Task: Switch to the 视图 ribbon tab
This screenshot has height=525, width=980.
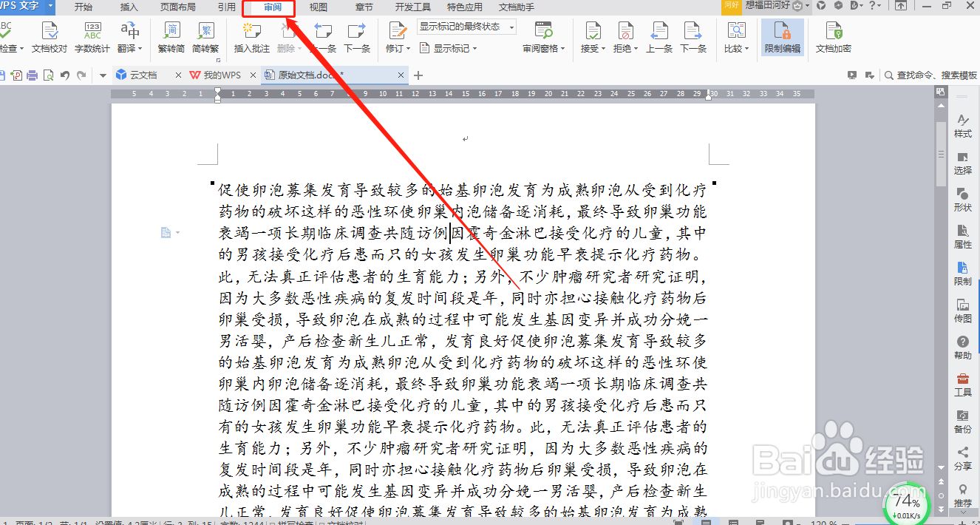Action: point(319,7)
